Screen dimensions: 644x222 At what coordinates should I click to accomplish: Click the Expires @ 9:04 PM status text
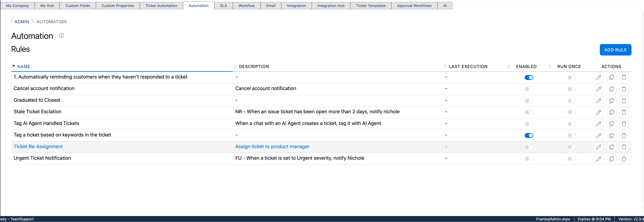pyautogui.click(x=594, y=219)
